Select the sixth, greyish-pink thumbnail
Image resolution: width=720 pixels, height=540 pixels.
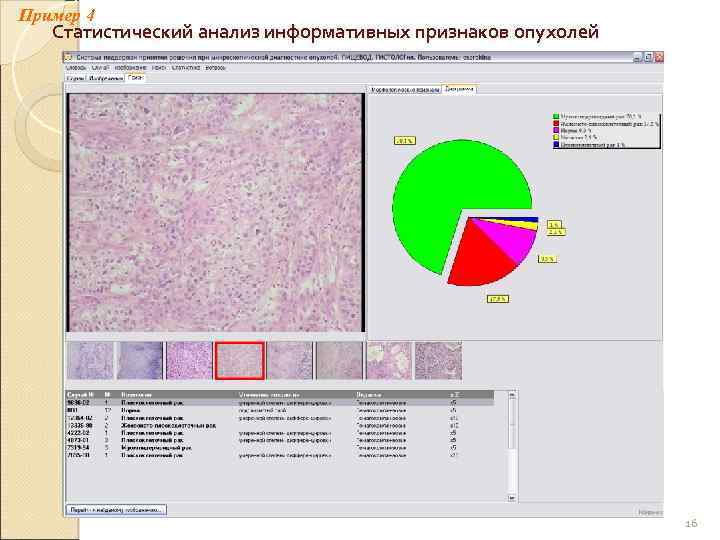339,360
